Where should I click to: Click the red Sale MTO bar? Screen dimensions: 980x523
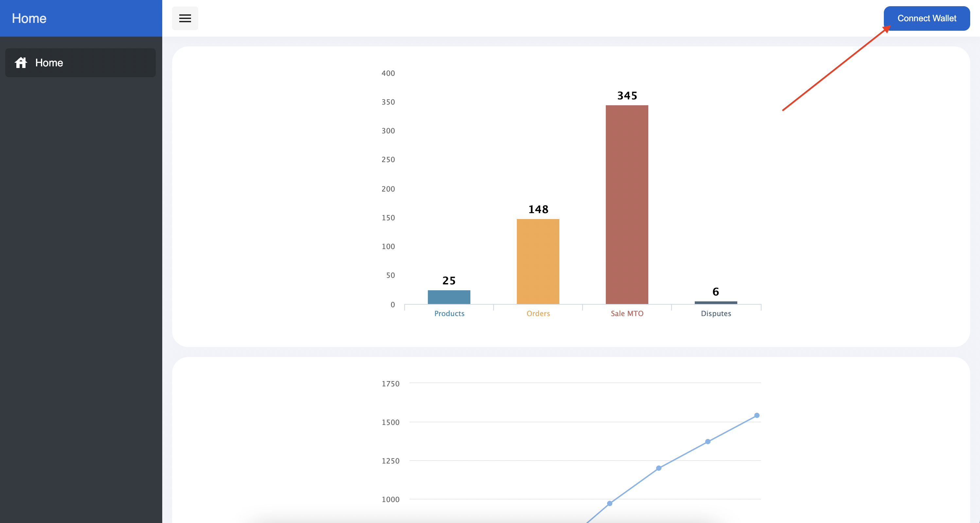pyautogui.click(x=627, y=205)
